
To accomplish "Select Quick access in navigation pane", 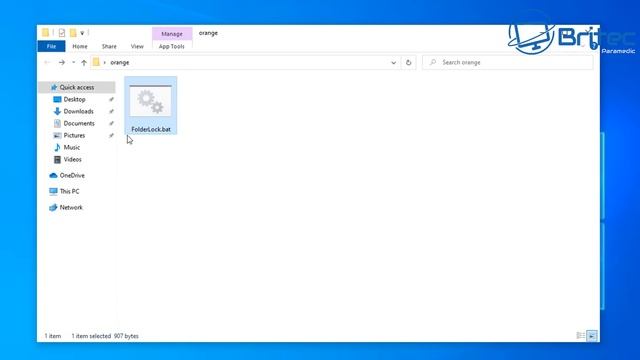I will [x=77, y=87].
